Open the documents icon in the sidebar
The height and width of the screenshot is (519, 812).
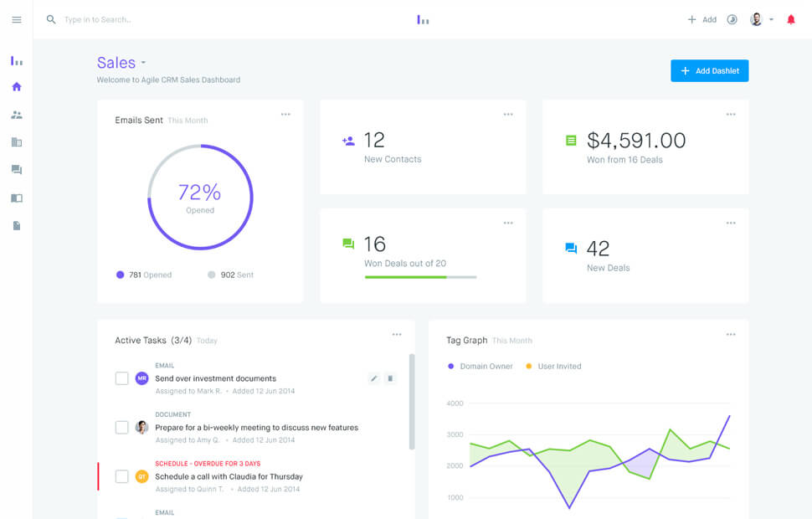click(x=16, y=225)
